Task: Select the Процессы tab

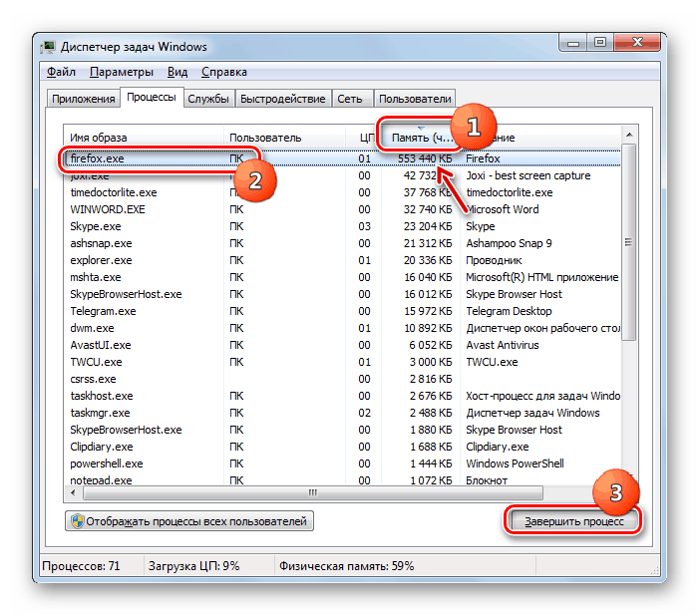Action: 152,98
